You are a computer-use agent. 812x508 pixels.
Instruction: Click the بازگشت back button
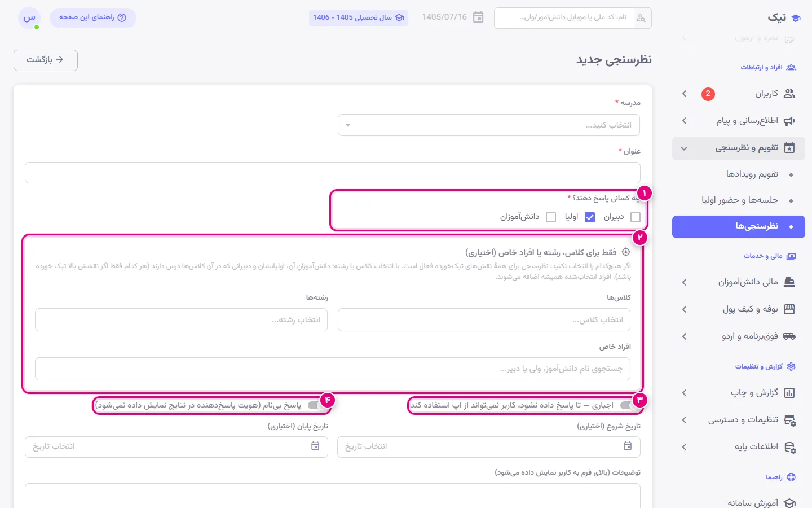tap(46, 60)
